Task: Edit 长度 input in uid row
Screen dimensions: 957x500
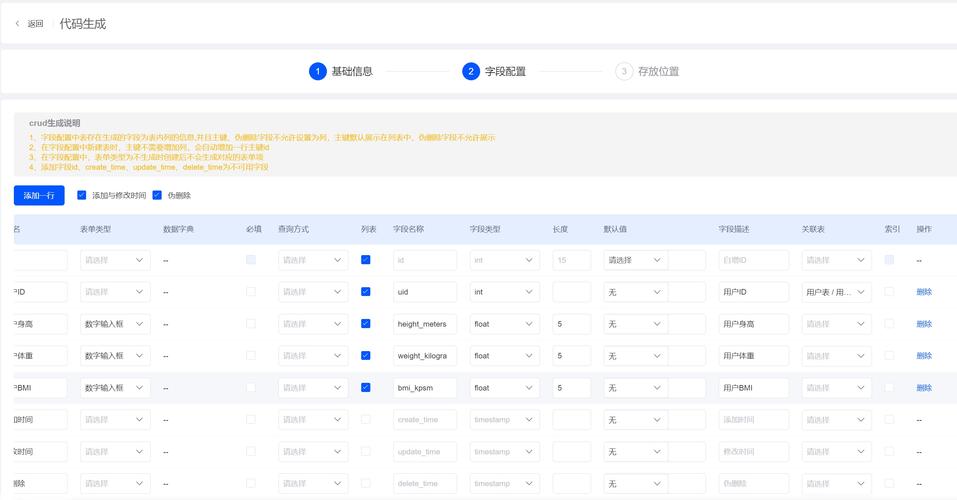Action: click(572, 292)
